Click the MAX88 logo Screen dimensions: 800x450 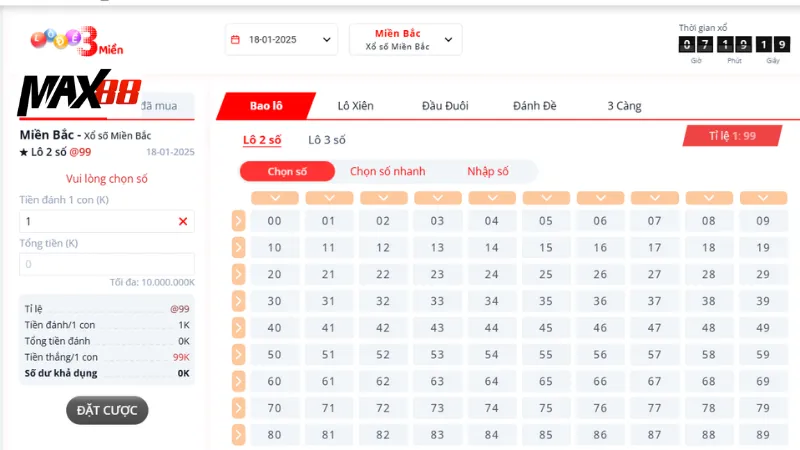pyautogui.click(x=79, y=92)
